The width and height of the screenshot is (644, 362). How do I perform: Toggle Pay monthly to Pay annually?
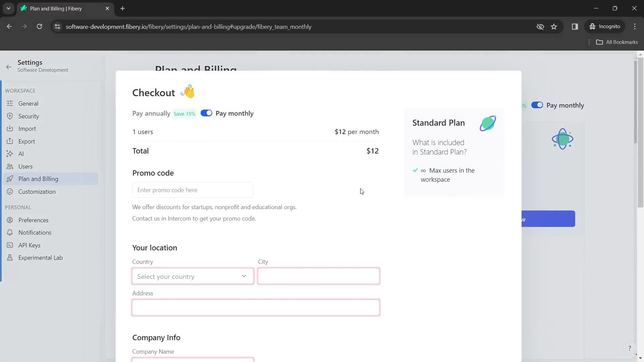206,113
